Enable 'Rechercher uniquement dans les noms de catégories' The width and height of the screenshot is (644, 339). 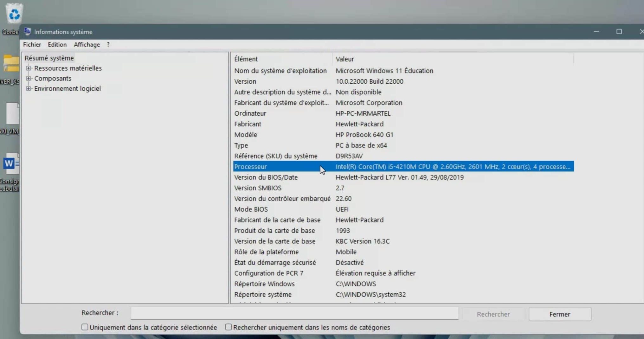228,327
